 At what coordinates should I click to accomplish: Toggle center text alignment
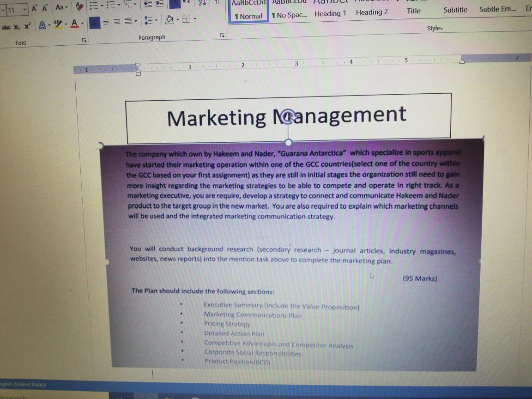point(106,22)
